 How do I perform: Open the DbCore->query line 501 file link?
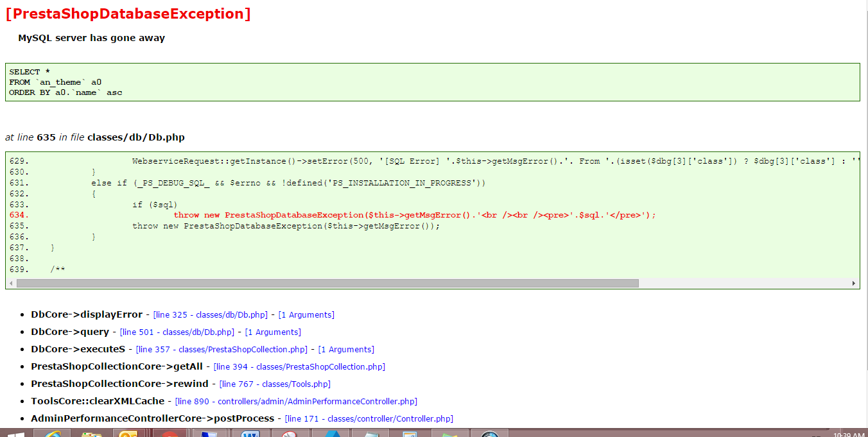(x=177, y=332)
